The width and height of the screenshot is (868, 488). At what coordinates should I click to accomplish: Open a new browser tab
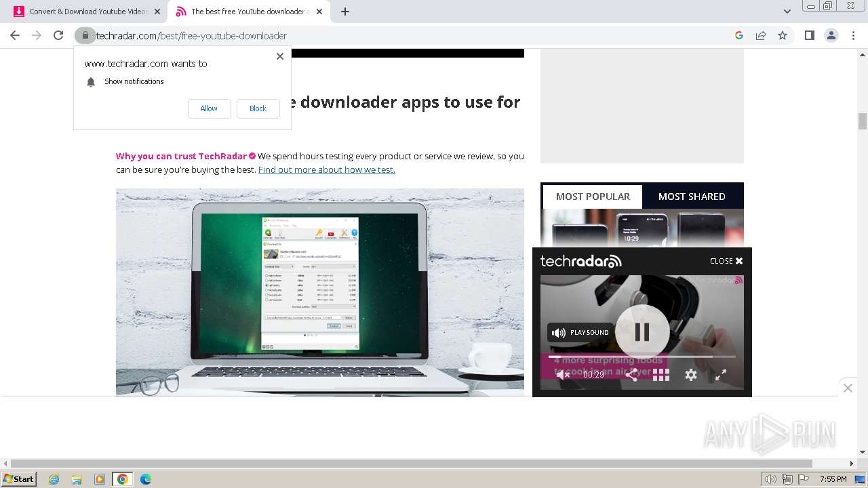tap(345, 12)
